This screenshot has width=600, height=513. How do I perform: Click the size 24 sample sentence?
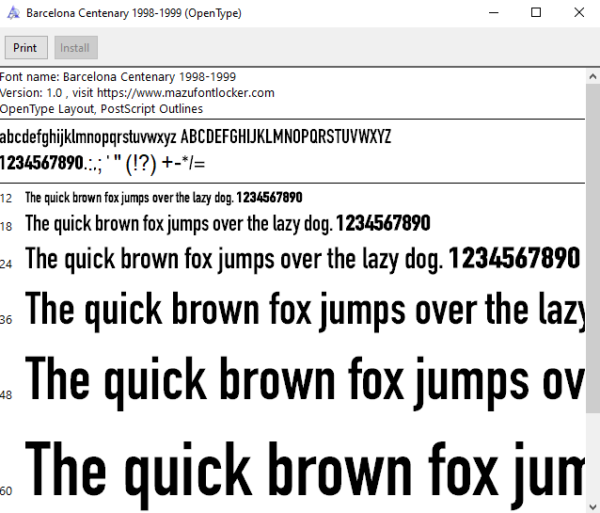303,259
